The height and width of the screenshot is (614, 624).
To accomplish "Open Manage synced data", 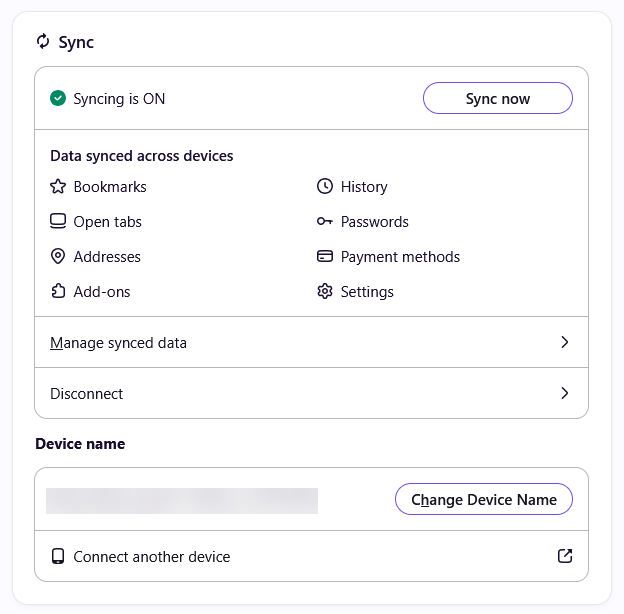I will [311, 342].
